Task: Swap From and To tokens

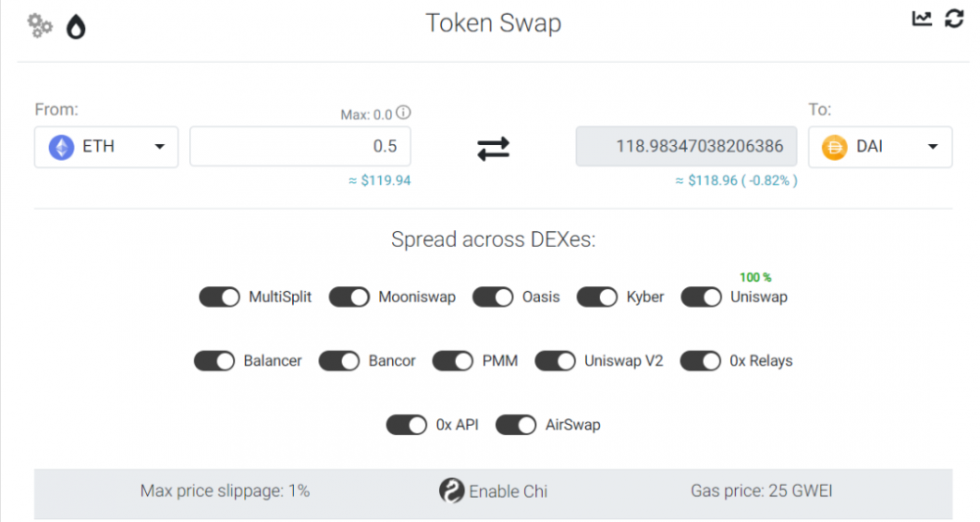Action: pyautogui.click(x=493, y=148)
